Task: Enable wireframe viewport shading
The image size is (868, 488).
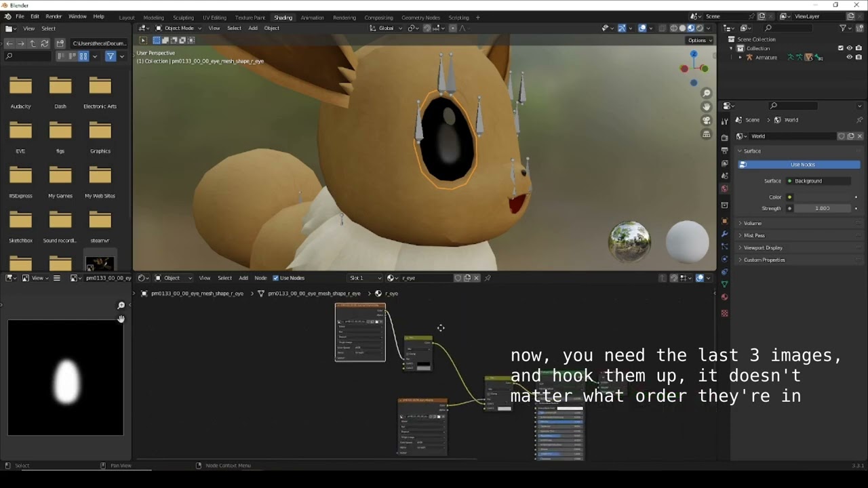Action: point(674,28)
